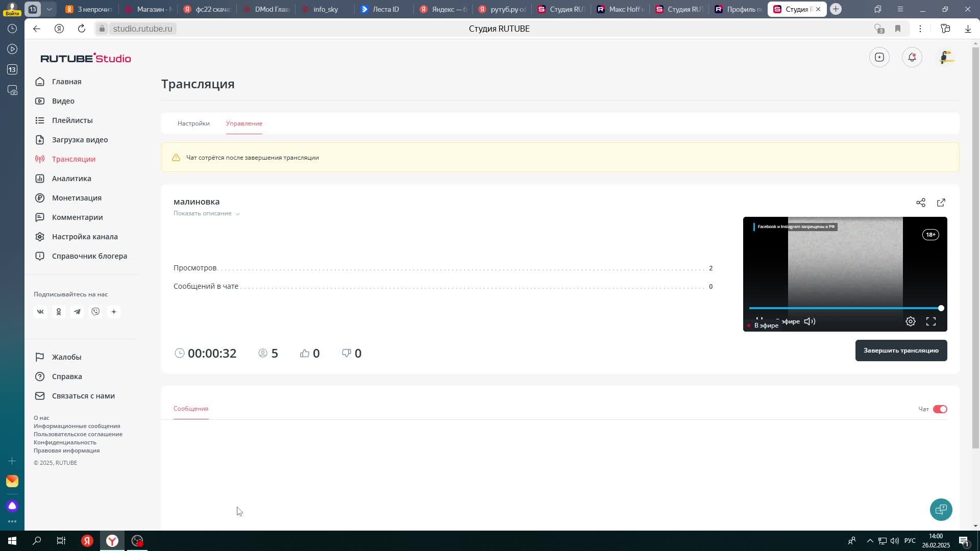Click the share stream icon
This screenshot has height=551, width=980.
920,203
